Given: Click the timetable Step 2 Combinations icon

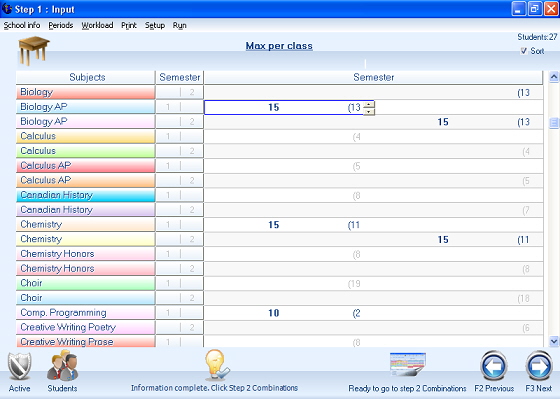Looking at the screenshot, I should point(408,364).
